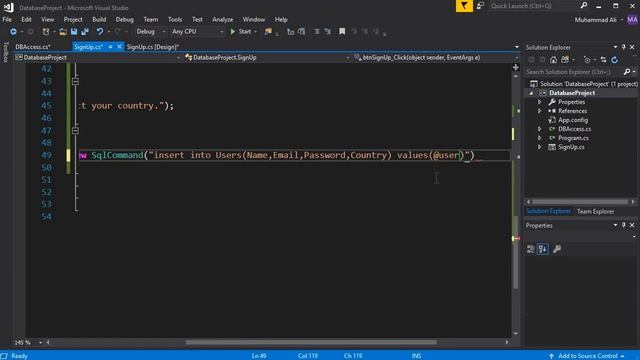Viewport: 640px width, 360px height.
Task: Click the Decrease indent toolbar icon
Action: click(x=316, y=31)
